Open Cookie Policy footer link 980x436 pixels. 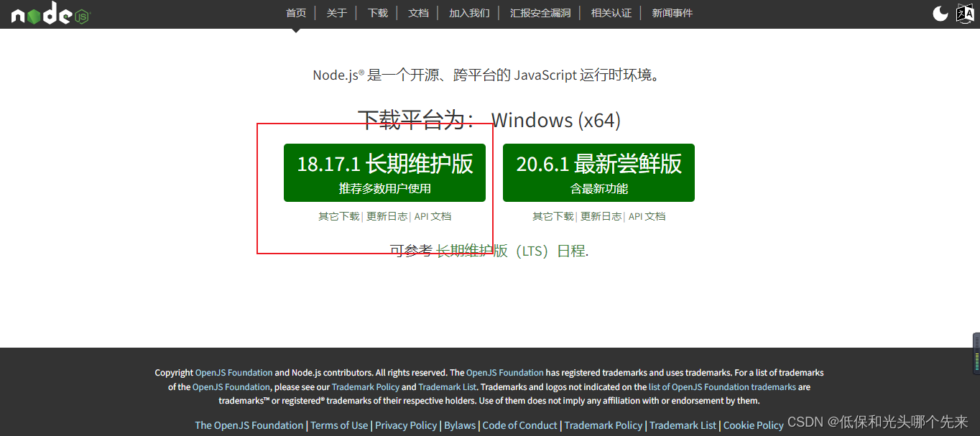(x=754, y=425)
